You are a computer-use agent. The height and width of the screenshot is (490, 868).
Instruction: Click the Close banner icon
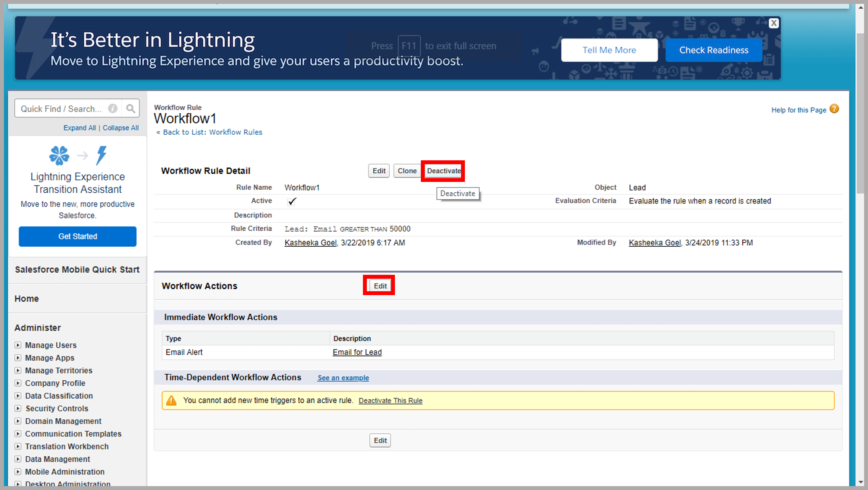coord(773,23)
